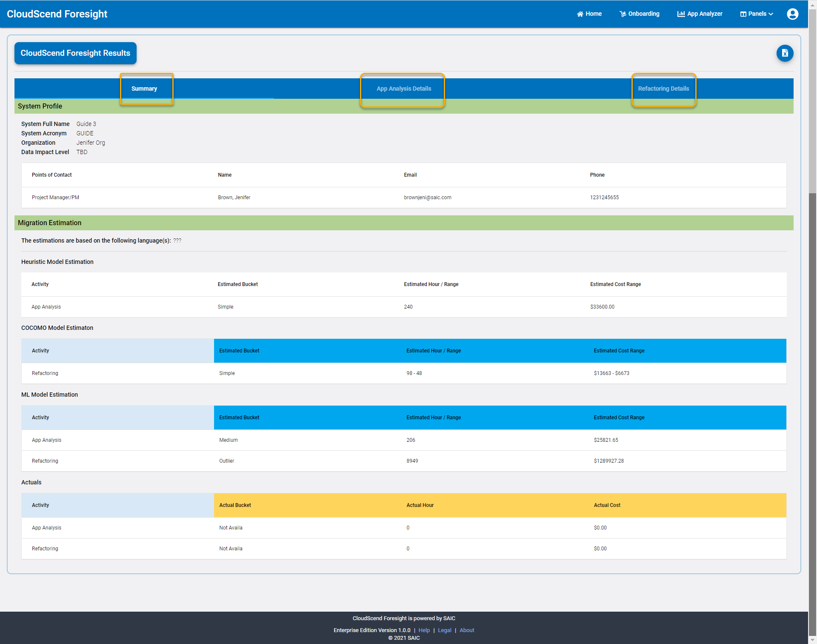
Task: Click COCOMO Model Estimaton heading
Action: [x=57, y=328]
